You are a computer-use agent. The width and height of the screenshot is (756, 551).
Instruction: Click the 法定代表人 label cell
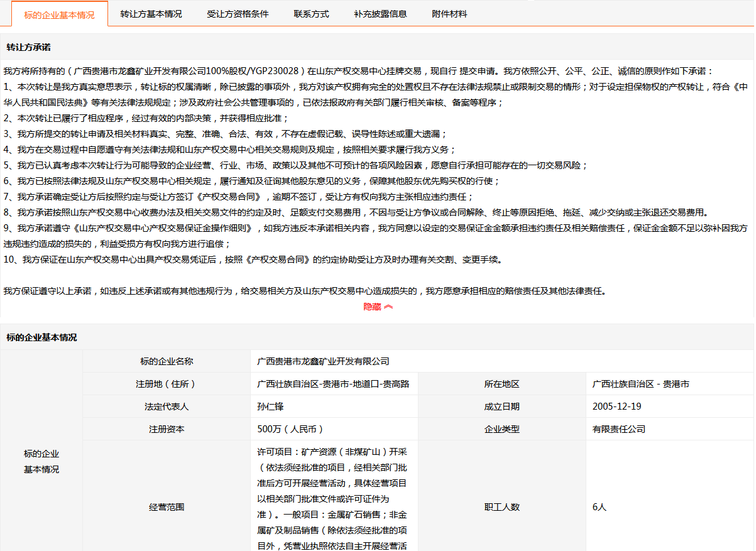(167, 406)
